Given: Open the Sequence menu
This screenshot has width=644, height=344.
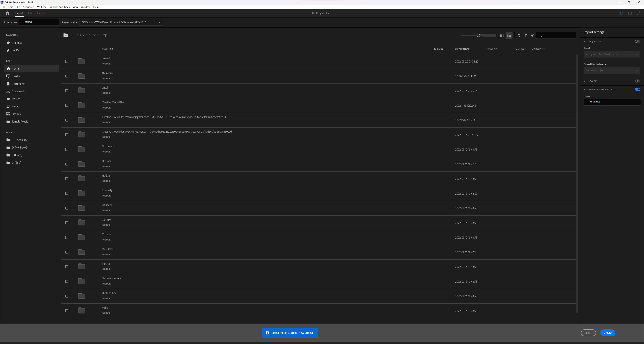Looking at the screenshot, I should pyautogui.click(x=28, y=7).
